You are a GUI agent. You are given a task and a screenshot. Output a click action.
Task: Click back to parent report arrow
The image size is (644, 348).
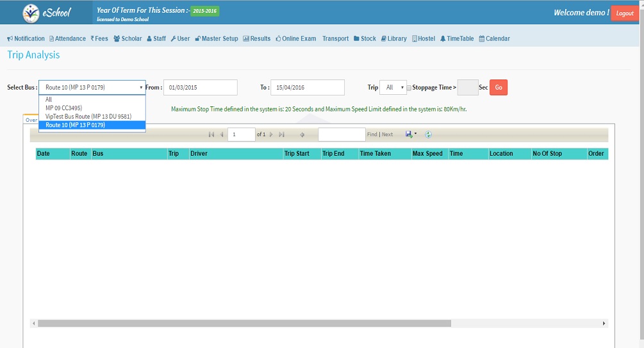[302, 135]
